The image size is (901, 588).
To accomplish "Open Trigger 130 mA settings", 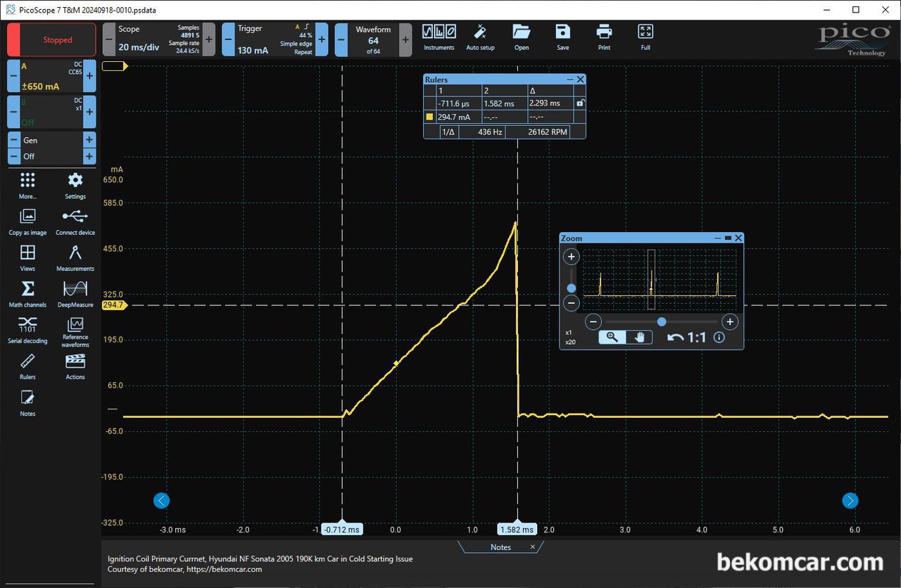I will click(275, 39).
